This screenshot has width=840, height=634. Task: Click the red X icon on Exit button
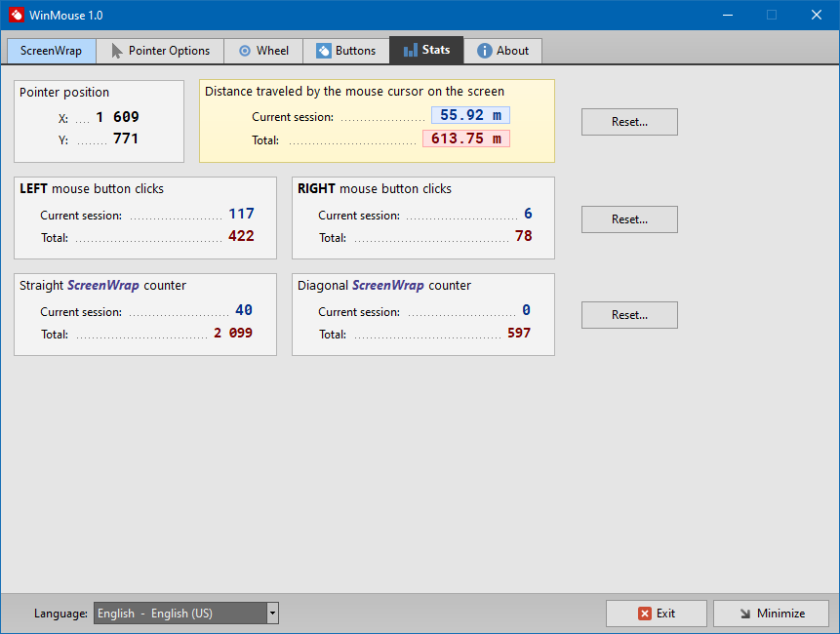tap(645, 614)
